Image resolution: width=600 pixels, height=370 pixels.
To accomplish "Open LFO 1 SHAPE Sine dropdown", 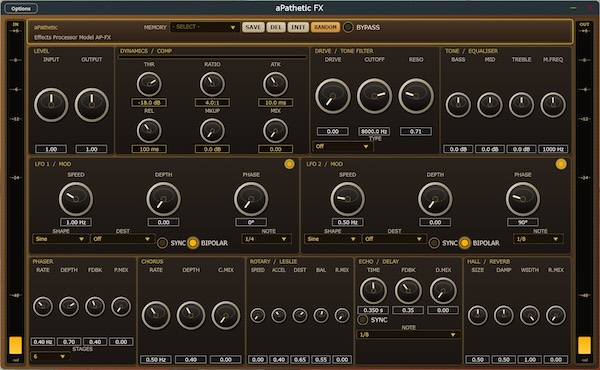I will [60, 239].
